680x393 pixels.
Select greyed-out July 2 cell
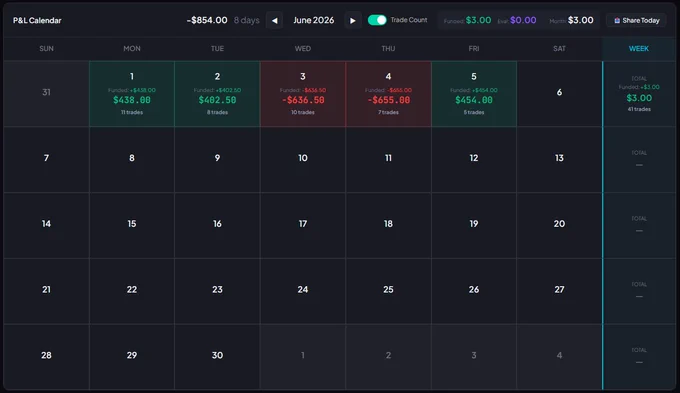point(388,357)
